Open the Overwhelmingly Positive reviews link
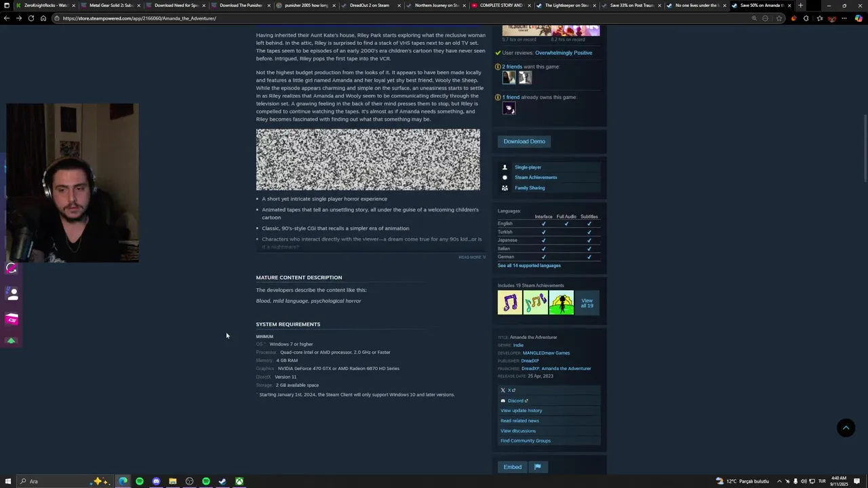868x488 pixels. coord(564,53)
